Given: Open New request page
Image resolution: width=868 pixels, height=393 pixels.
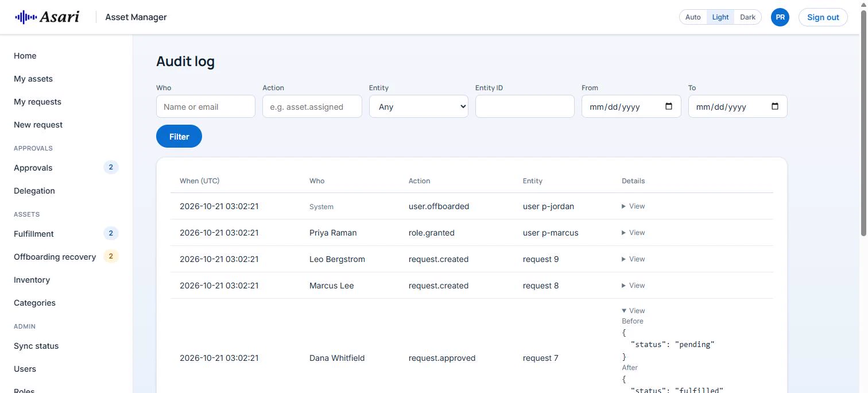Looking at the screenshot, I should 38,125.
